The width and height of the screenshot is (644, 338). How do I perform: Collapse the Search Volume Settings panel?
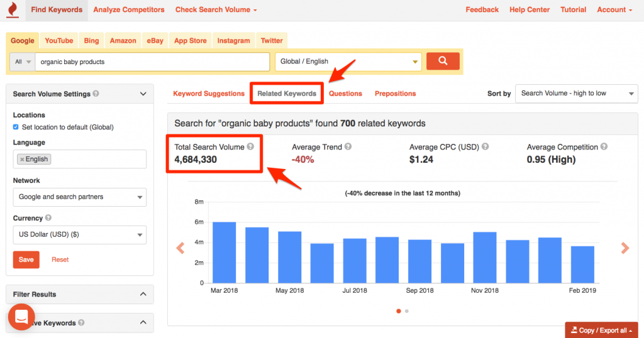point(143,94)
